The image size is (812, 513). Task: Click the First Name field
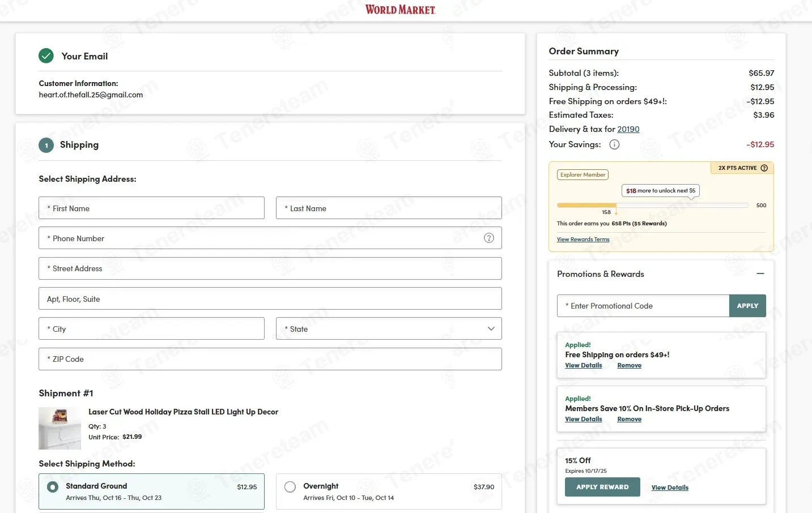[151, 208]
